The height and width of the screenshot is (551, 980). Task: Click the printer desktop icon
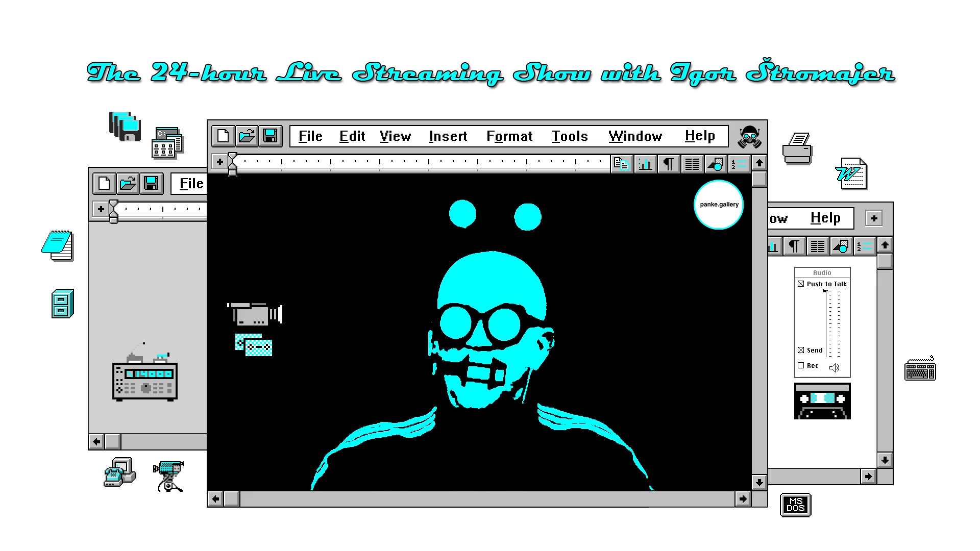tap(797, 148)
